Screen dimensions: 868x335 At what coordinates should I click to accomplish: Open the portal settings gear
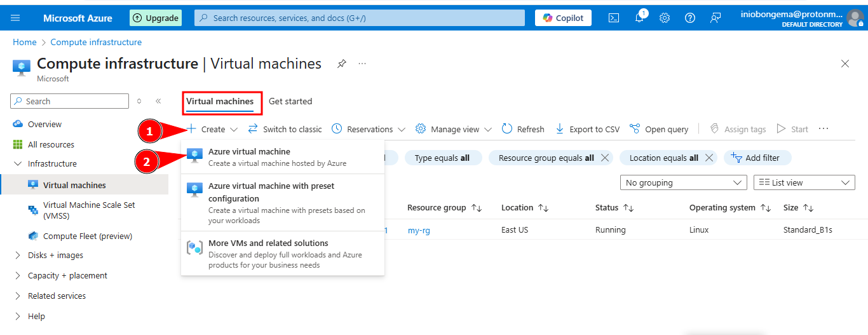(x=665, y=18)
